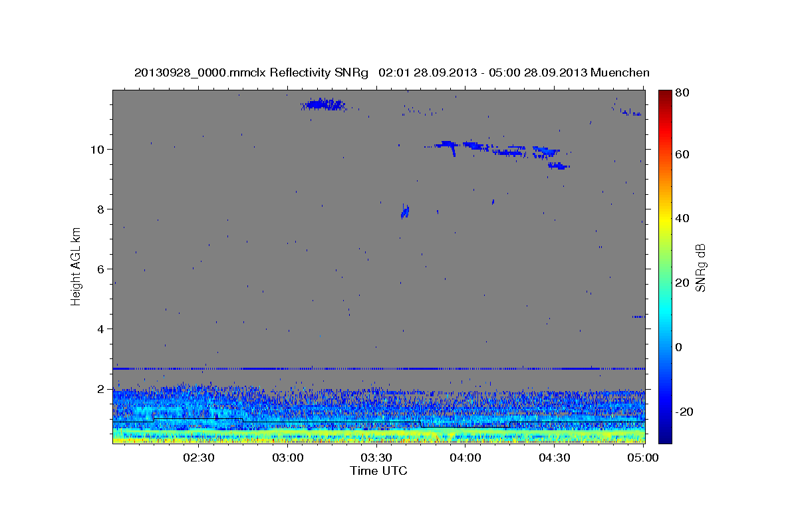The height and width of the screenshot is (532, 798).
Task: Click the colorbar value label 80
Action: point(683,93)
